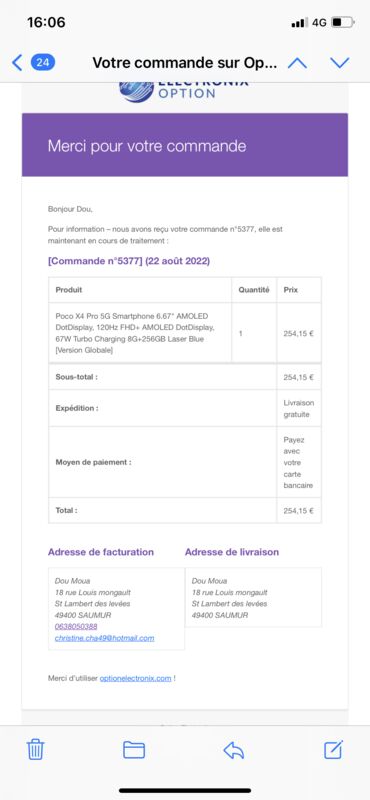Tap the Poco X4 Pro product description
The width and height of the screenshot is (370, 800).
[132, 333]
